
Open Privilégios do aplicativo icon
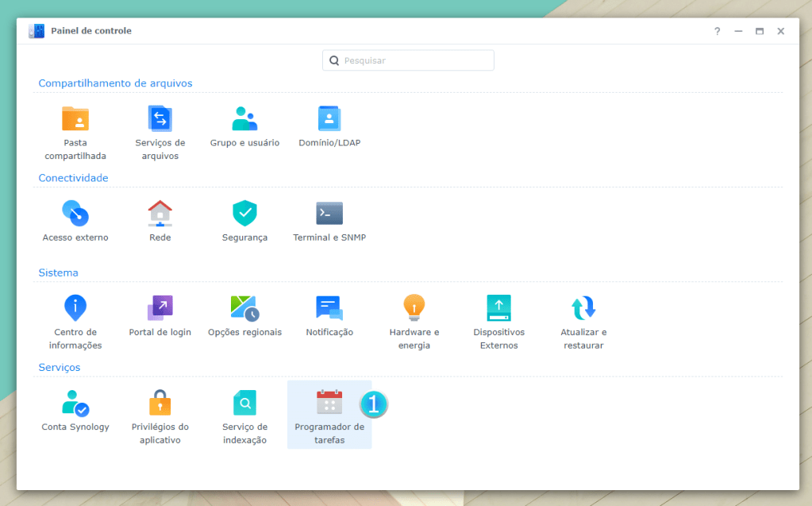pos(160,403)
